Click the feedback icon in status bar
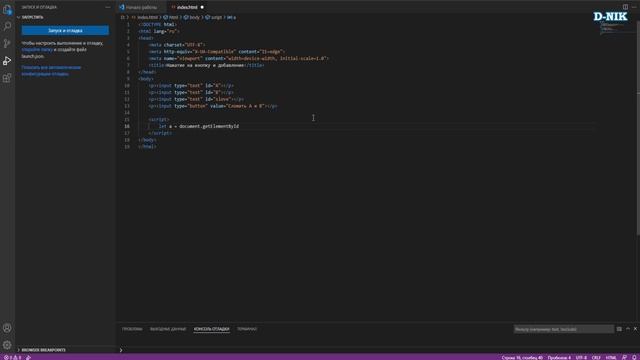 [624, 357]
